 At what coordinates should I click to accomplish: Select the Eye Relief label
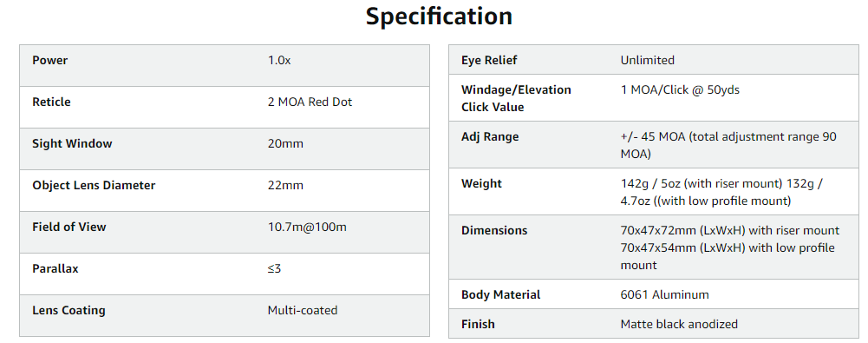tap(489, 61)
